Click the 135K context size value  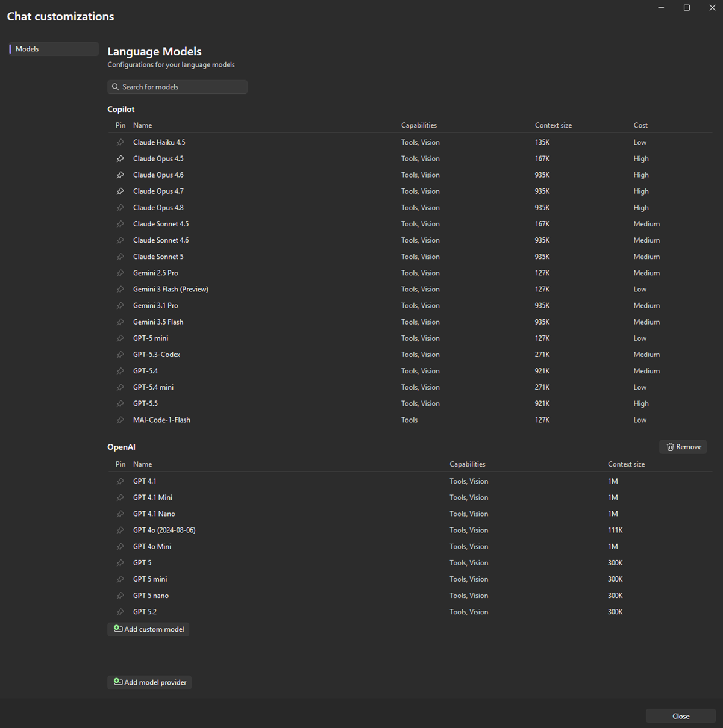point(542,143)
